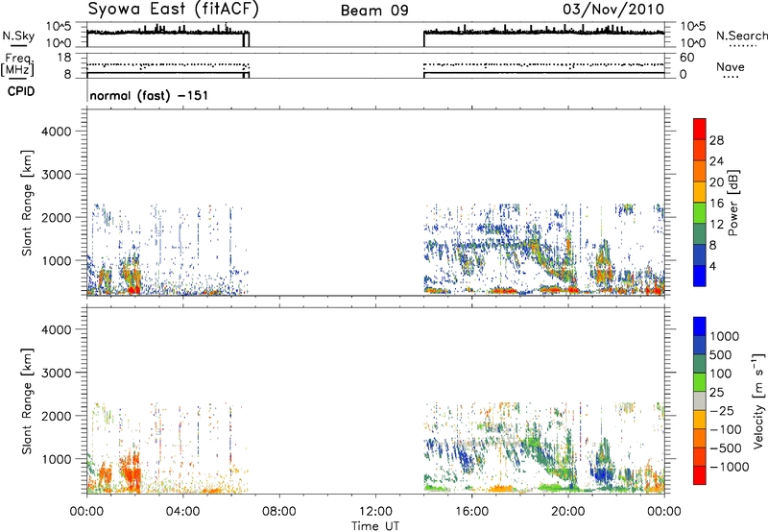Click the solid line sample under N.Sky
Screen dimensions: 768x532
click(x=18, y=46)
